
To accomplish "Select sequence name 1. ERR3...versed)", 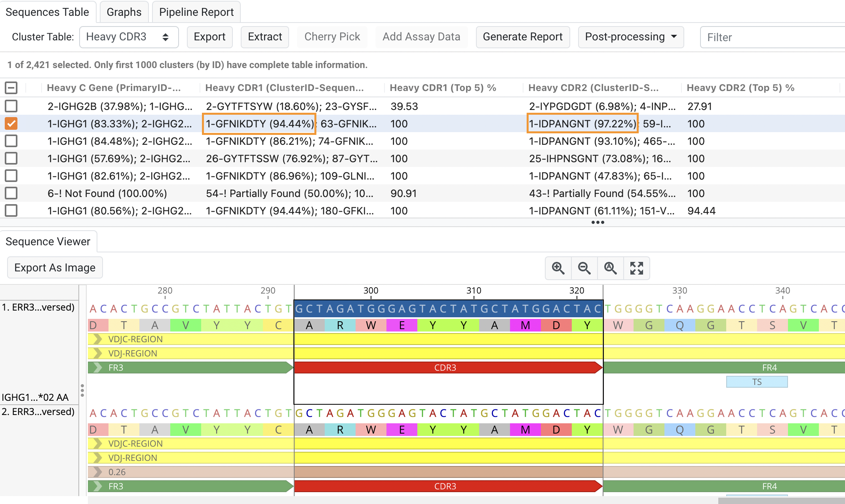I will [38, 307].
